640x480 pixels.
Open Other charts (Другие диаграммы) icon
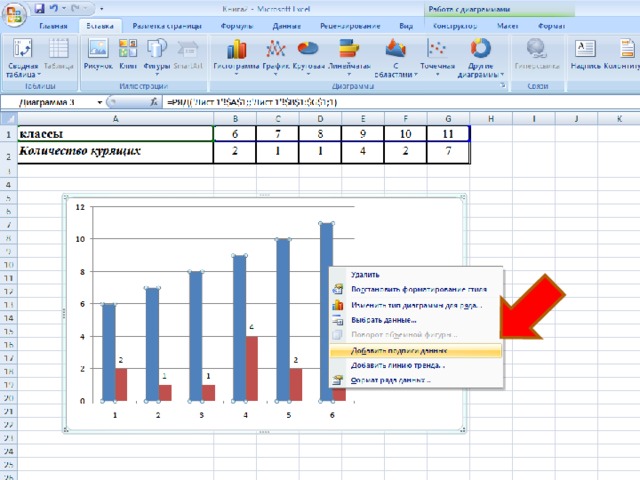coord(480,49)
